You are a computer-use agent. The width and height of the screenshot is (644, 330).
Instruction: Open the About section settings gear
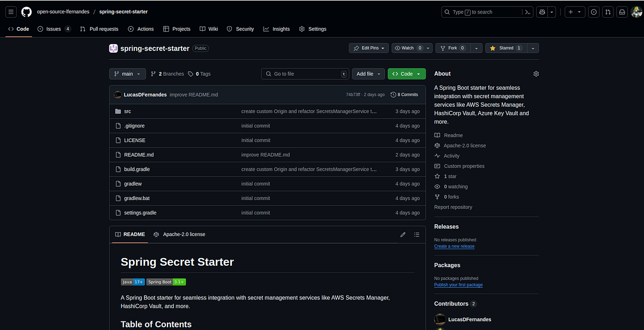[536, 74]
